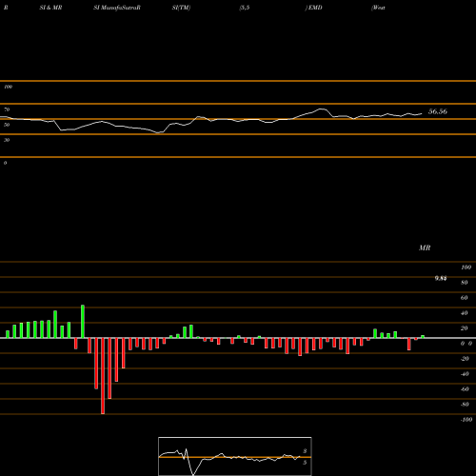Click the MR axis label -40
Screen dimensions: 476x476
click(465, 374)
